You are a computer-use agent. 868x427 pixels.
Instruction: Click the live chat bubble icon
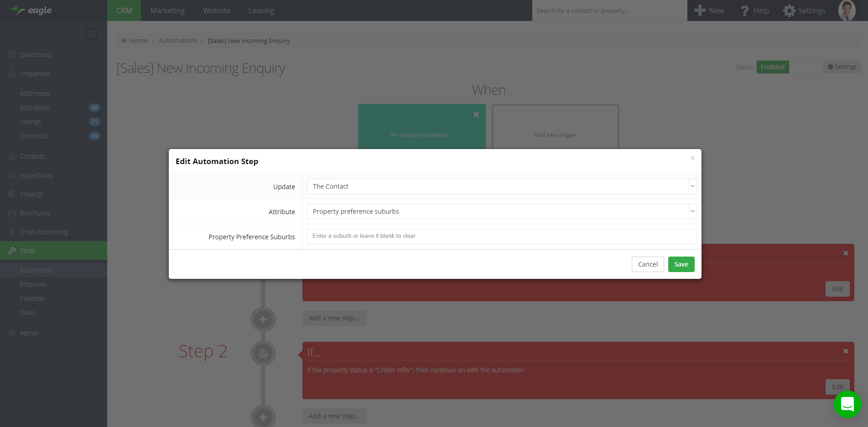(847, 404)
